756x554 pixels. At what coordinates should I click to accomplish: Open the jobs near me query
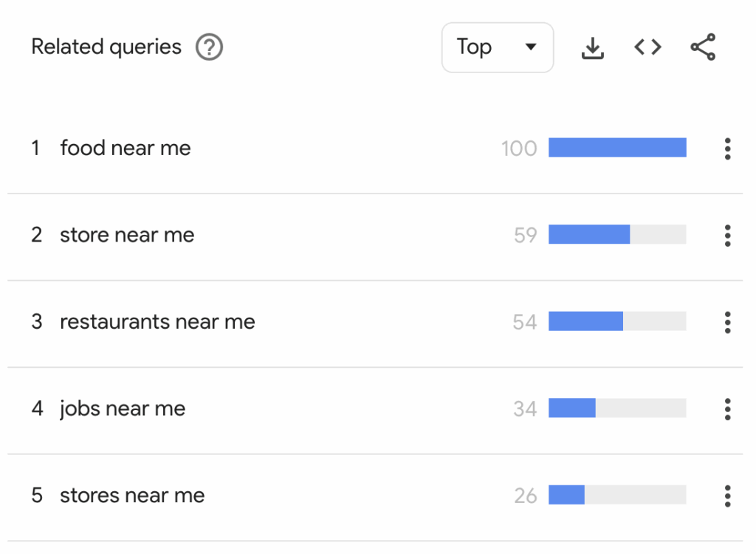pos(123,408)
